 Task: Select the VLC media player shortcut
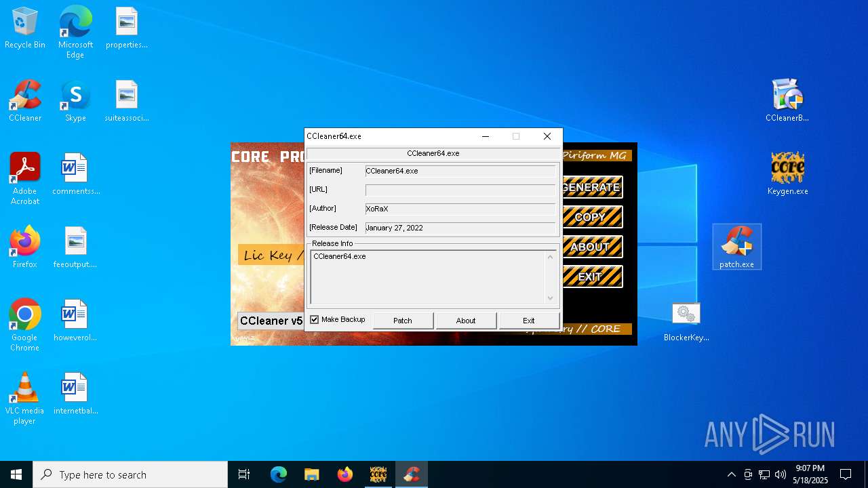coord(25,399)
